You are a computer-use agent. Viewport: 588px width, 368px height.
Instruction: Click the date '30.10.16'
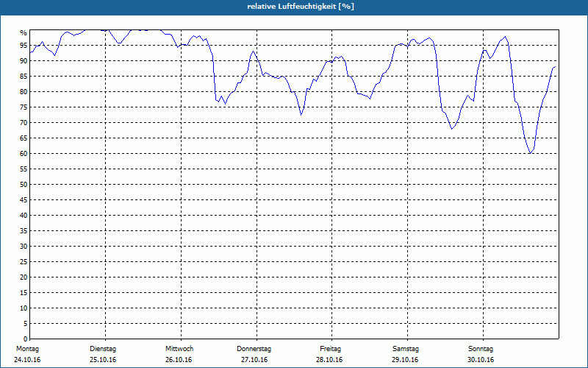tap(481, 360)
